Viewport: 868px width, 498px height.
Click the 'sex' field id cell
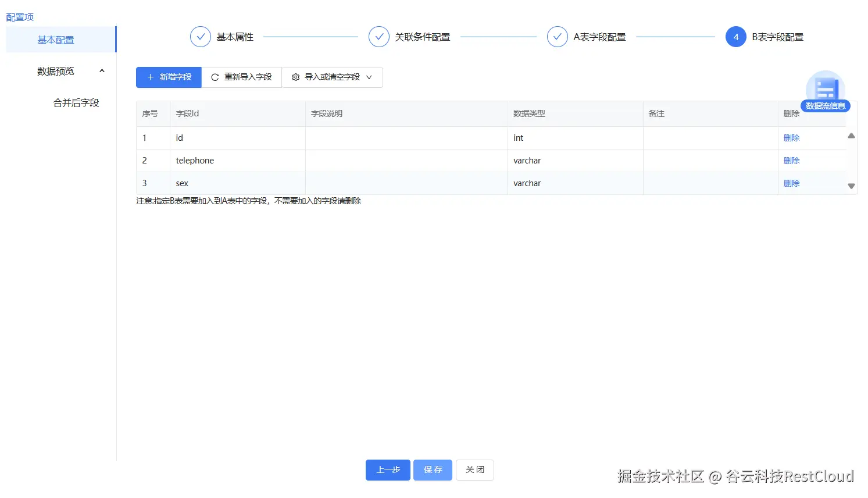point(238,183)
